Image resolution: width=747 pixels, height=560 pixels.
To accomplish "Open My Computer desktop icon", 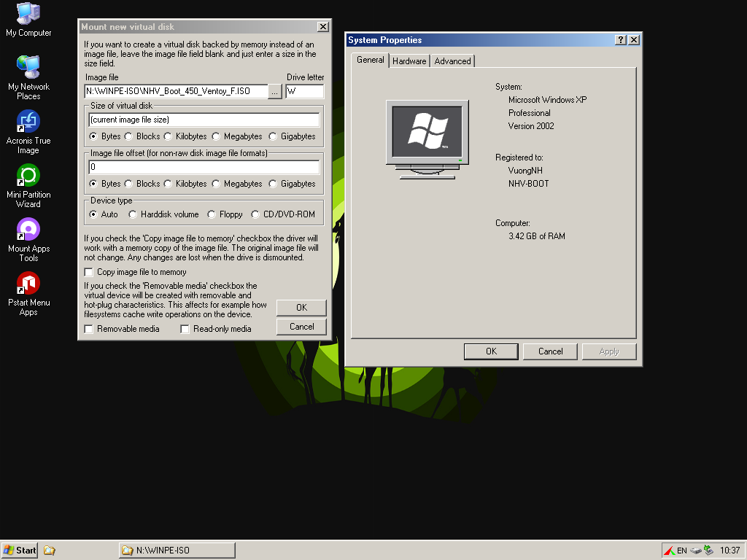I will [x=28, y=20].
